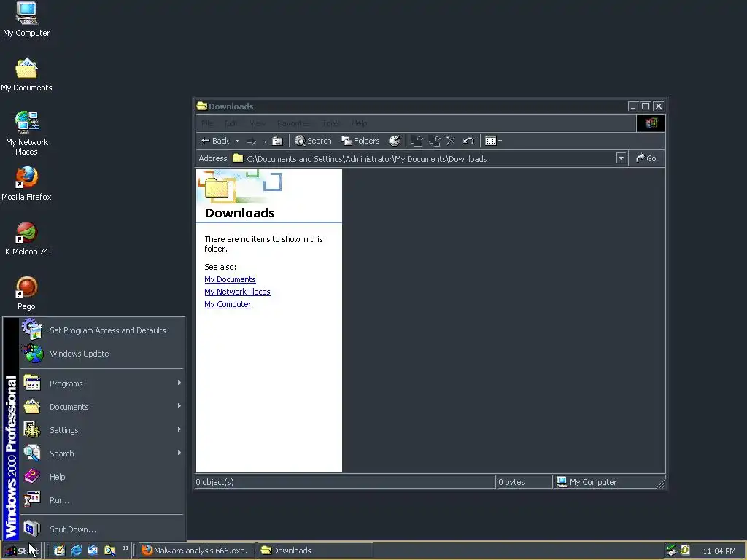
Task: Click the first Quick Launch icon
Action: coord(59,551)
